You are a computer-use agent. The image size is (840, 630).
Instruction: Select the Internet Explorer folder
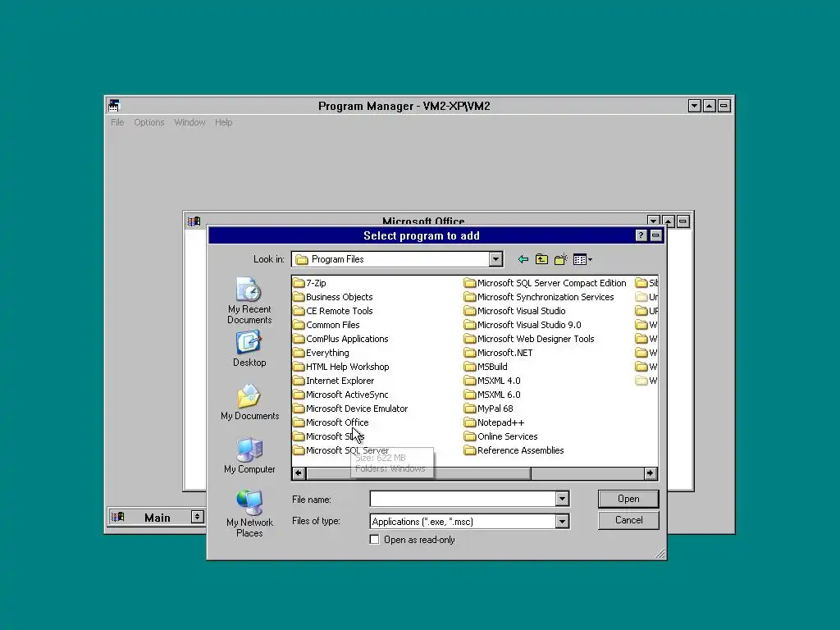(334, 381)
